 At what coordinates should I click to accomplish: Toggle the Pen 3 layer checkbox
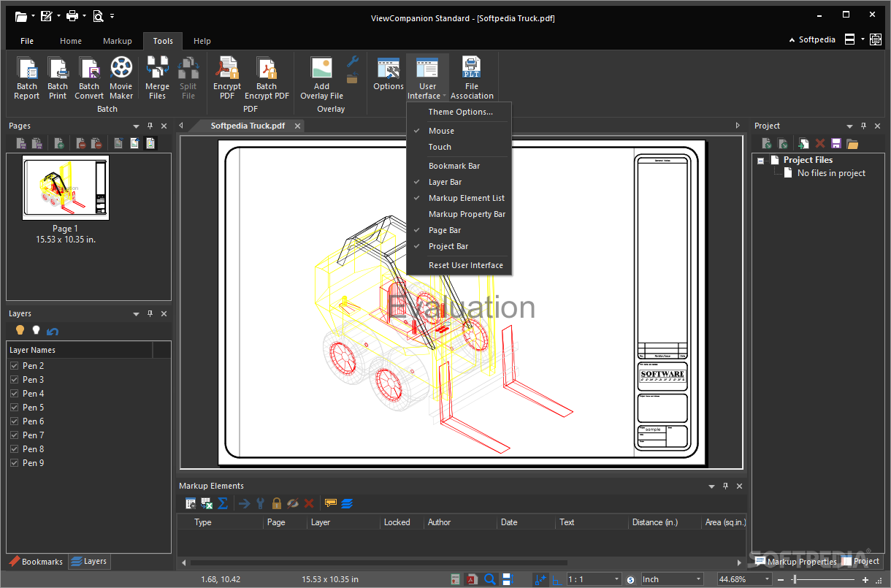point(14,380)
